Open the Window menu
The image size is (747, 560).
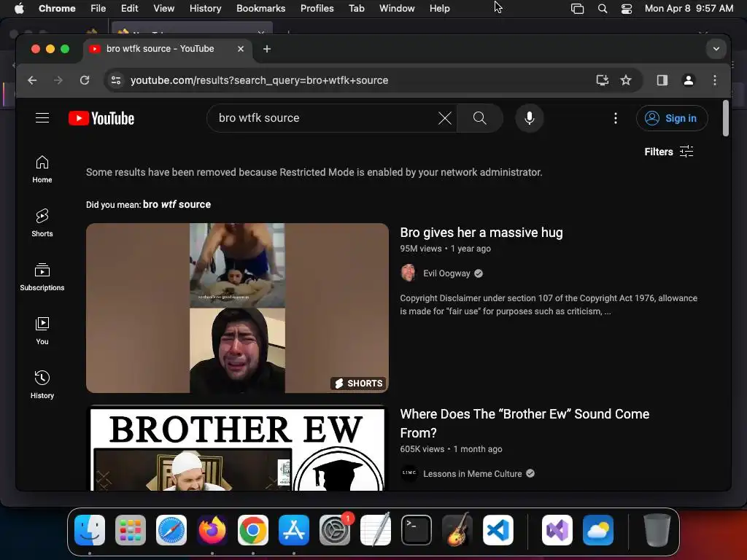point(397,8)
